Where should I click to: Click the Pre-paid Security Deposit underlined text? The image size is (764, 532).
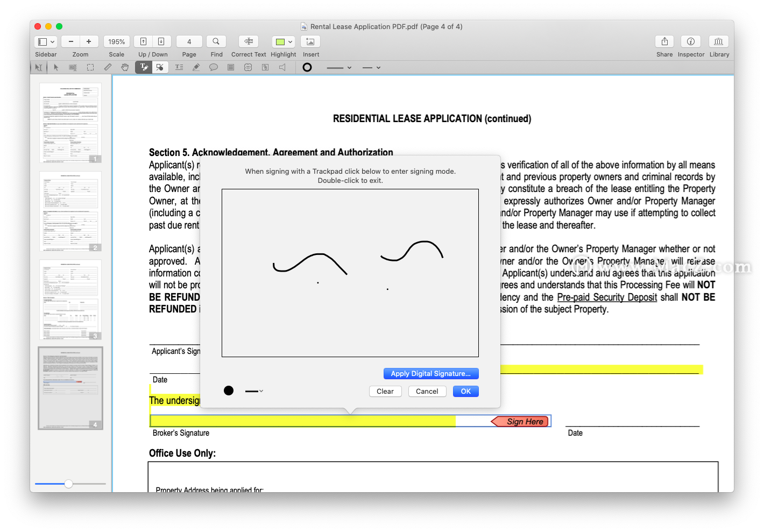tap(607, 297)
